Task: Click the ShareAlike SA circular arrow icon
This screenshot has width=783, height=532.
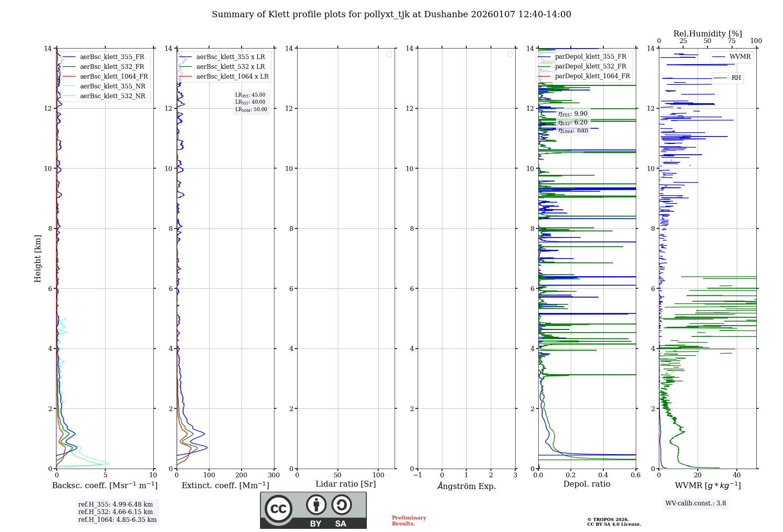Action: point(341,505)
